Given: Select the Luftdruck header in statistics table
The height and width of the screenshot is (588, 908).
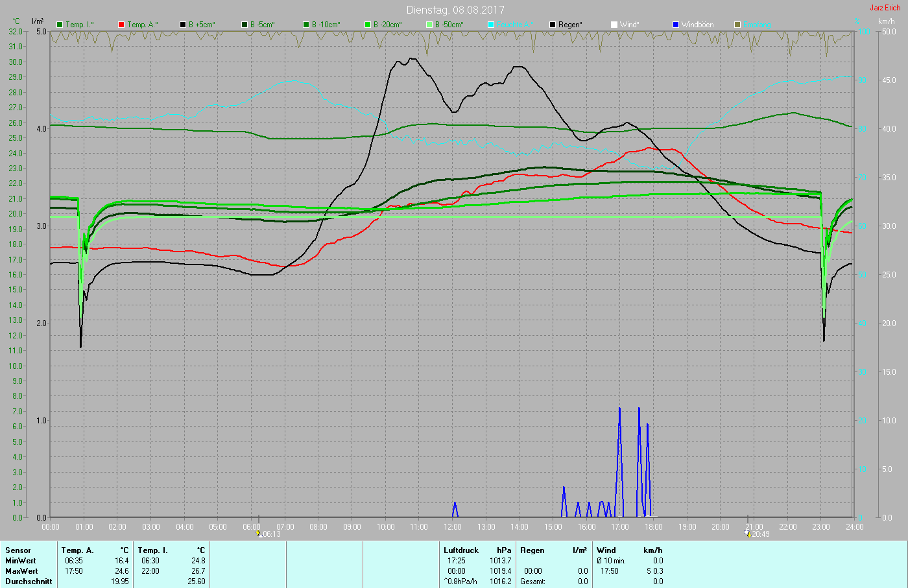Looking at the screenshot, I should [x=461, y=550].
